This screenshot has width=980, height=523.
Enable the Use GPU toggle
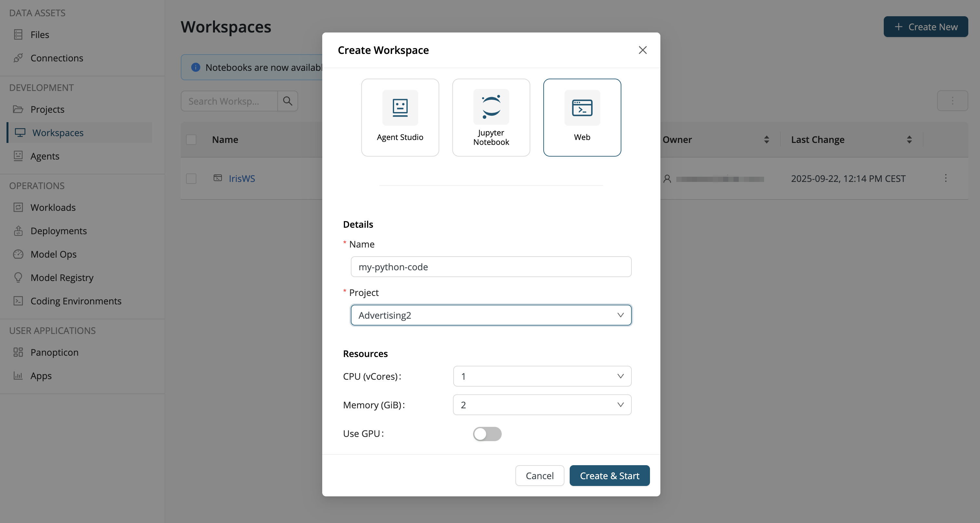[x=487, y=434]
